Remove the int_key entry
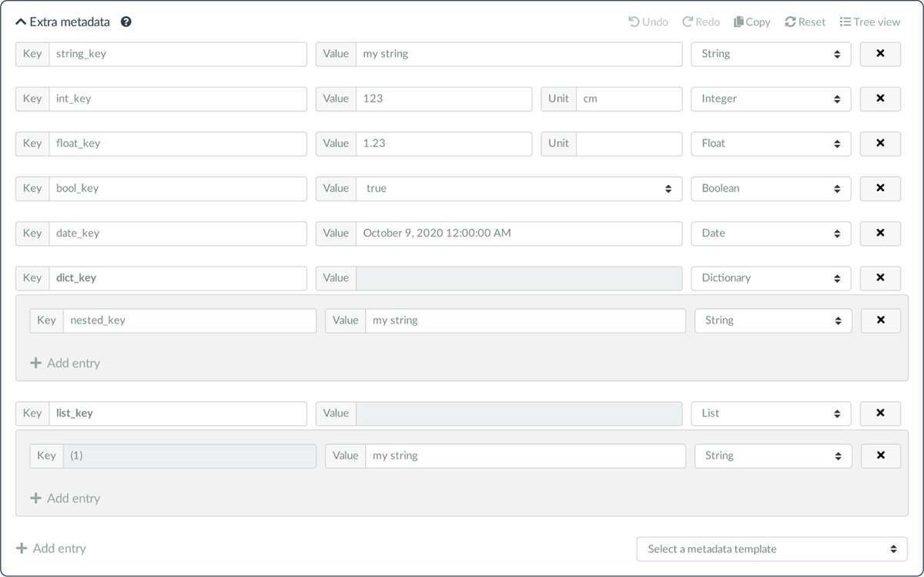Image resolution: width=924 pixels, height=577 pixels. (880, 99)
